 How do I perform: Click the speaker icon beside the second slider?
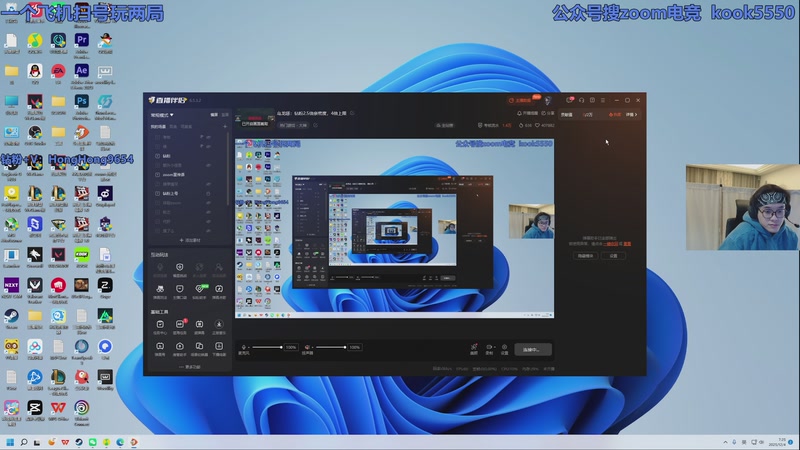point(309,347)
